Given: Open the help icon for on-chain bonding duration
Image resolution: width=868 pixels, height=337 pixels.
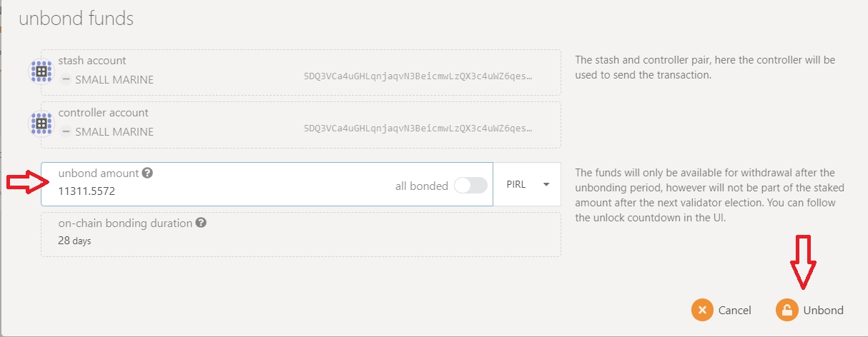Looking at the screenshot, I should click(x=201, y=223).
